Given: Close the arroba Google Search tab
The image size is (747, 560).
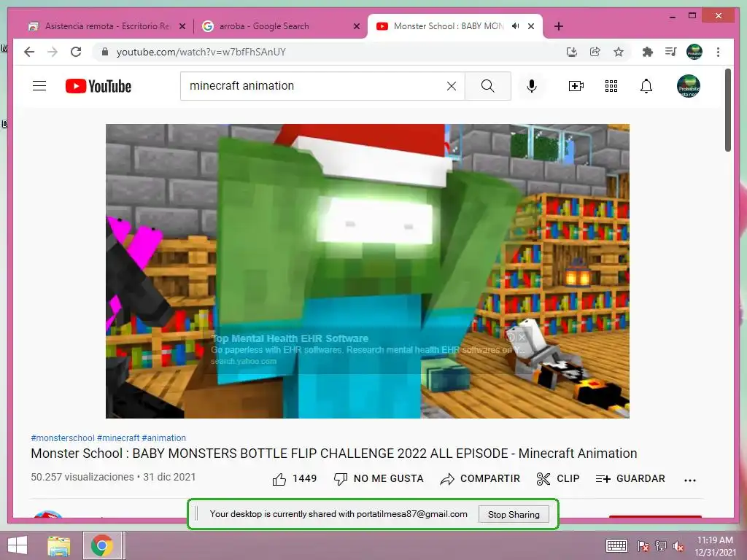Looking at the screenshot, I should click(x=356, y=26).
